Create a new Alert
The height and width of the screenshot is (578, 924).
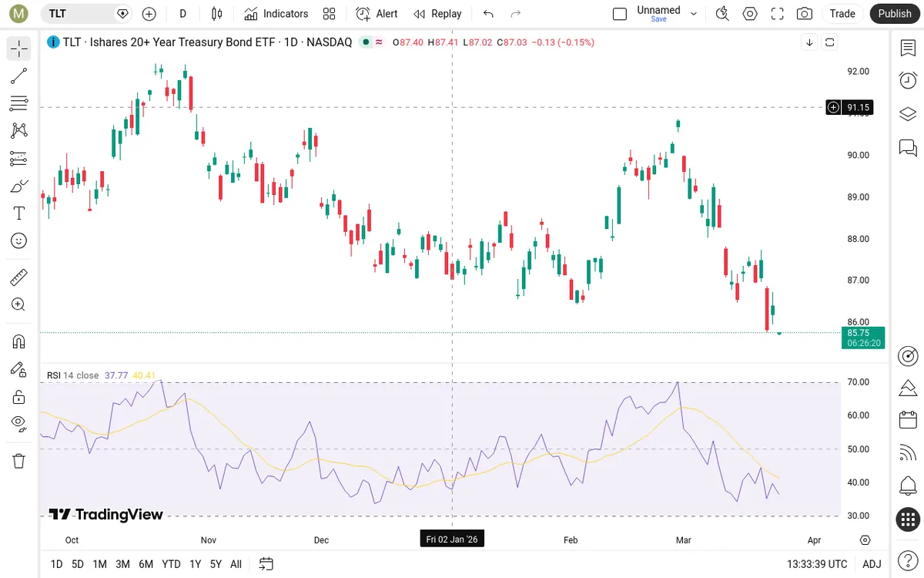(x=377, y=14)
